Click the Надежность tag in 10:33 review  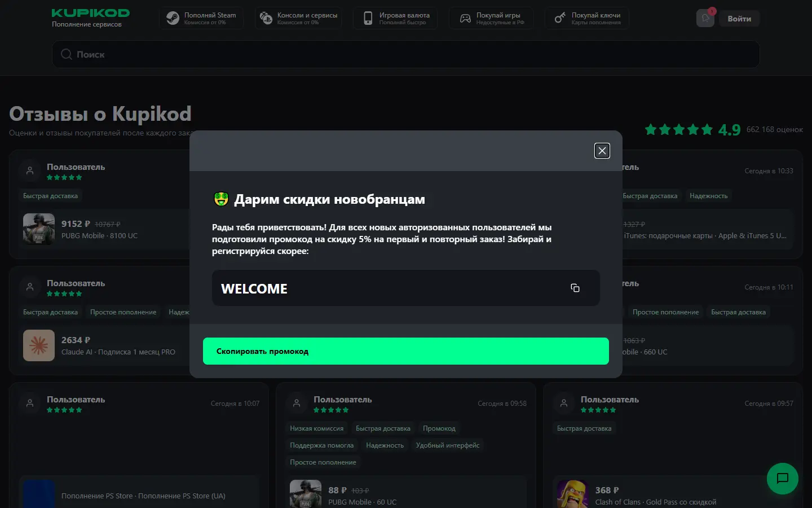click(708, 196)
